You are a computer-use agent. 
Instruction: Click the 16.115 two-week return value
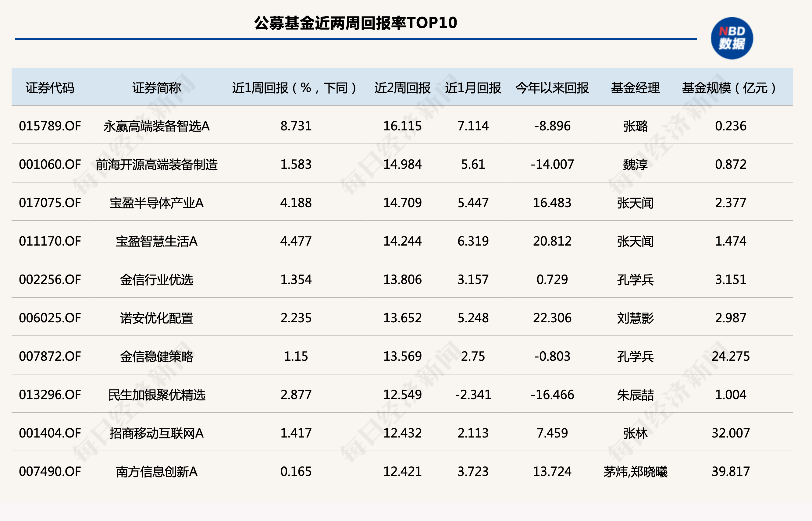[x=402, y=126]
